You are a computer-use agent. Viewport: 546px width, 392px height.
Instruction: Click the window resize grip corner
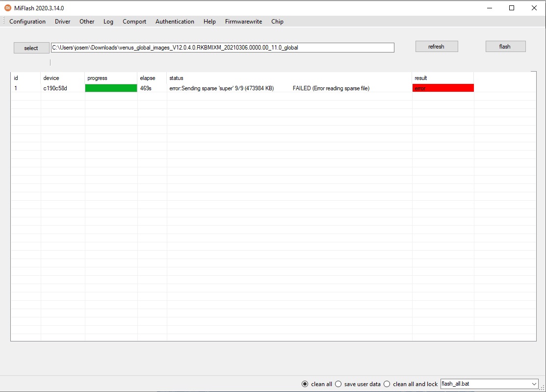tap(543, 388)
